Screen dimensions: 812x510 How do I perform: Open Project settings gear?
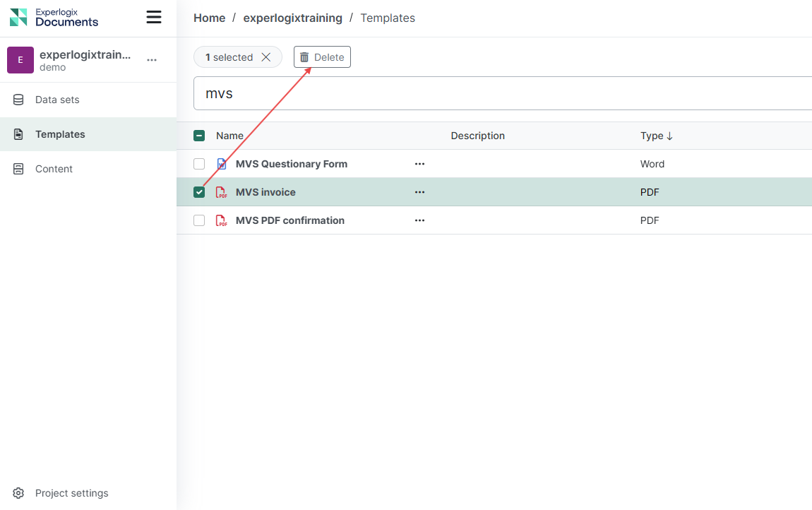[19, 493]
